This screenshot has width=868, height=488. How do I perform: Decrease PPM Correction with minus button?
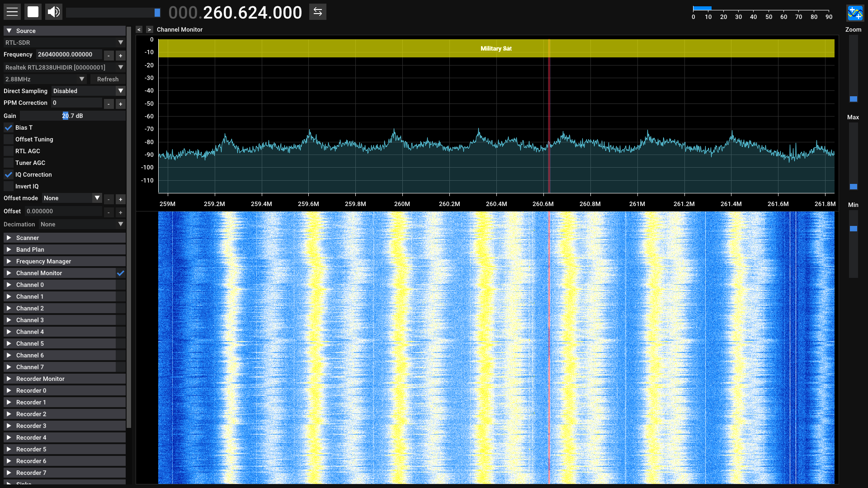108,104
